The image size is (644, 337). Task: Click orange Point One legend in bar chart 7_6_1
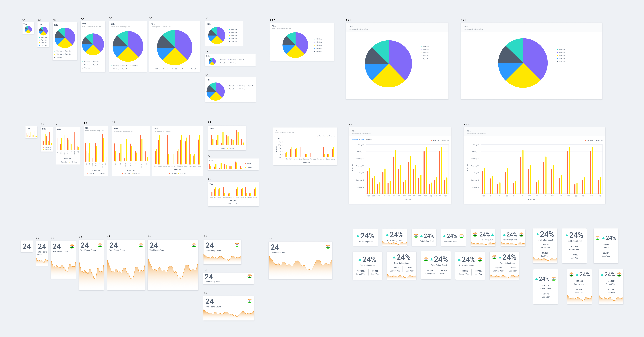pyautogui.click(x=589, y=141)
